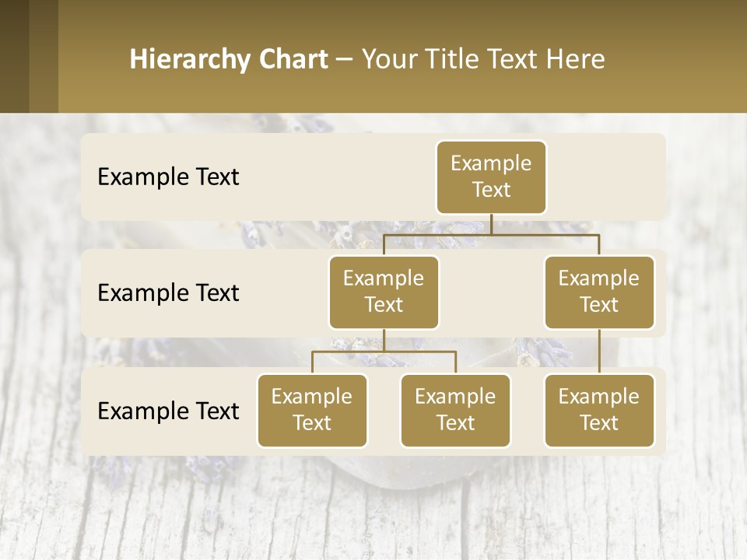The width and height of the screenshot is (747, 560).
Task: Click the medium brown stripe beside dark stripe
Action: point(44,56)
